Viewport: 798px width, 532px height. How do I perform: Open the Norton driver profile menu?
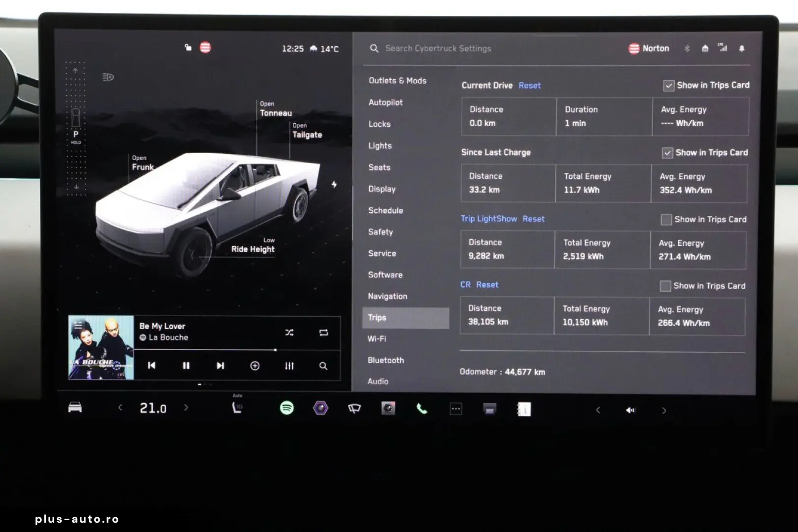point(649,48)
